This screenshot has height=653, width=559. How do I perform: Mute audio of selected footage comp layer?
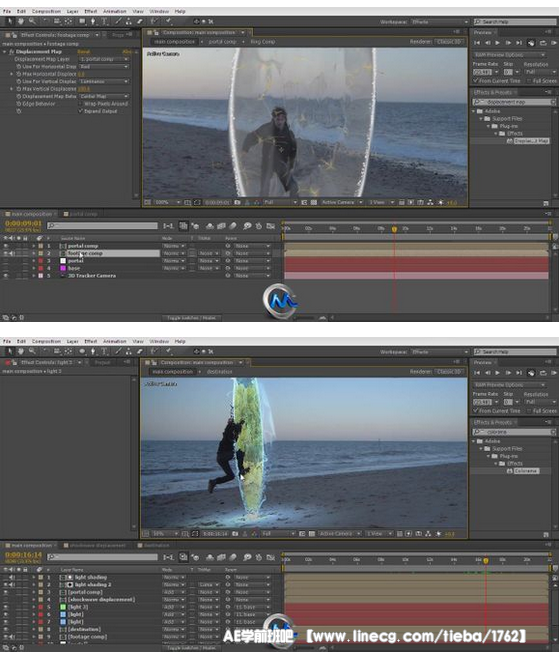click(12, 253)
